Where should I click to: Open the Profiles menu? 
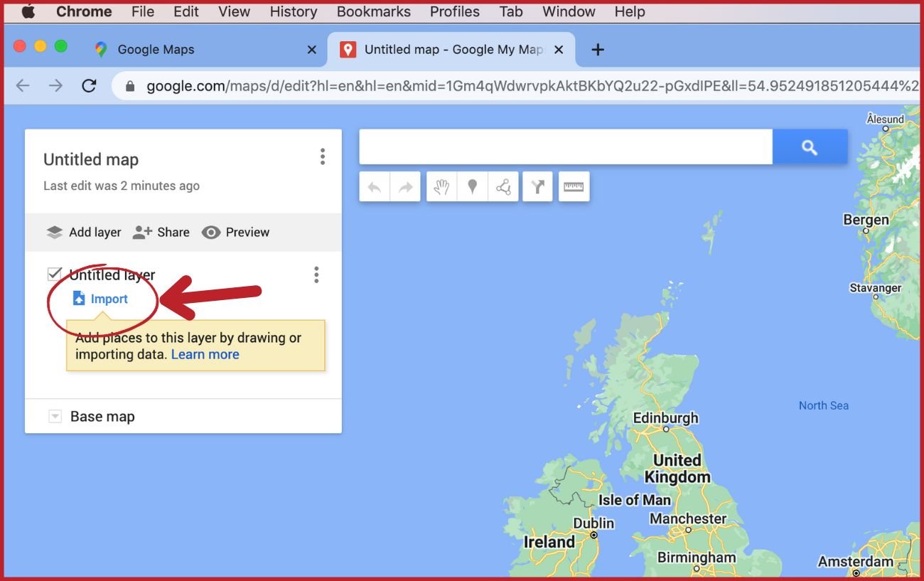coord(455,11)
